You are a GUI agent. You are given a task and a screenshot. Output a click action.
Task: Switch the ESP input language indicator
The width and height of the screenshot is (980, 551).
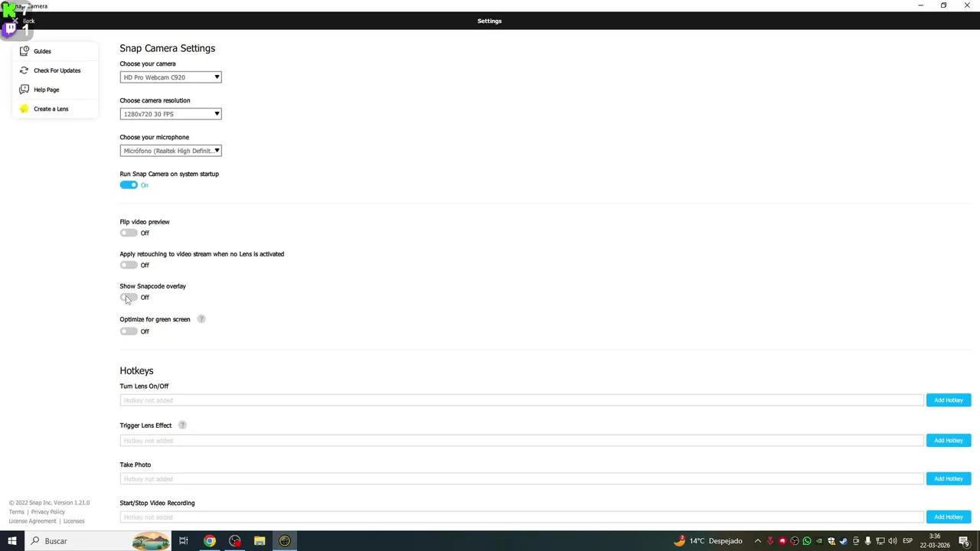(908, 541)
